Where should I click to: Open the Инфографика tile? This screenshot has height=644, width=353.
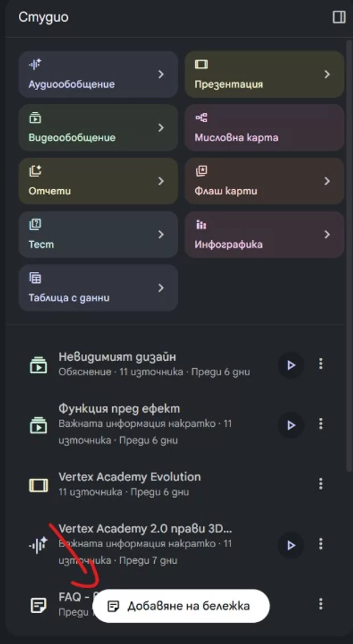pyautogui.click(x=256, y=235)
